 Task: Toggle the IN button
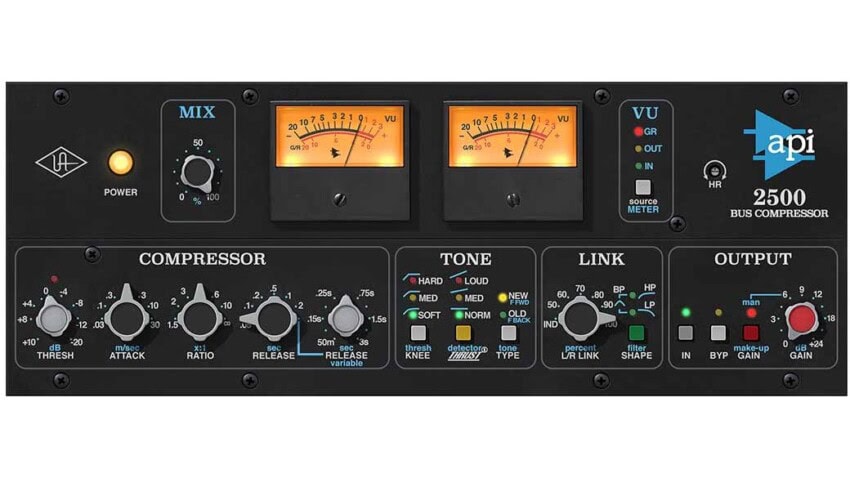686,333
